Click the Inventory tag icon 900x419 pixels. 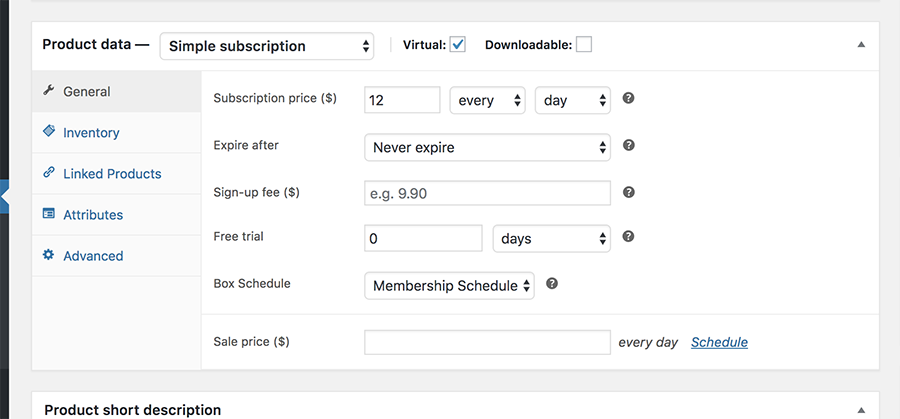pos(49,131)
